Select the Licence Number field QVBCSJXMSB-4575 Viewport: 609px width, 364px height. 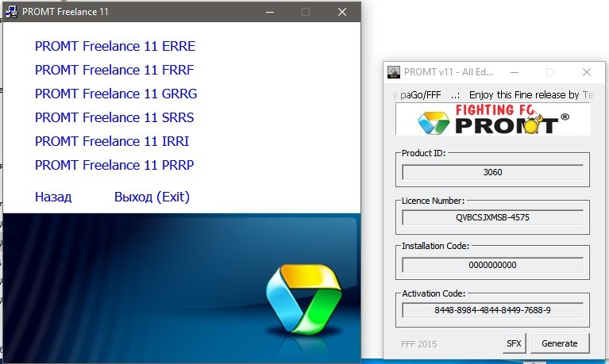(492, 217)
